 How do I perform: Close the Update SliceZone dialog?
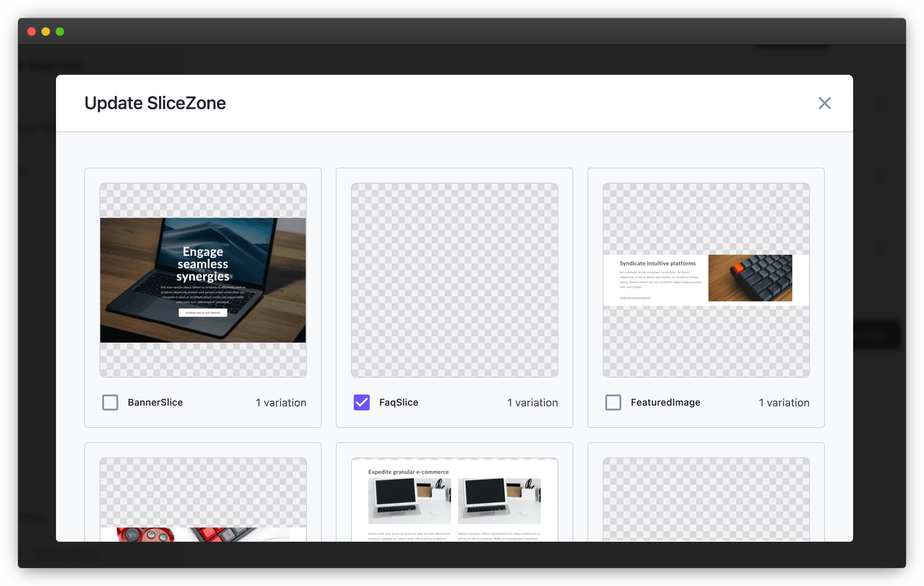coord(824,103)
